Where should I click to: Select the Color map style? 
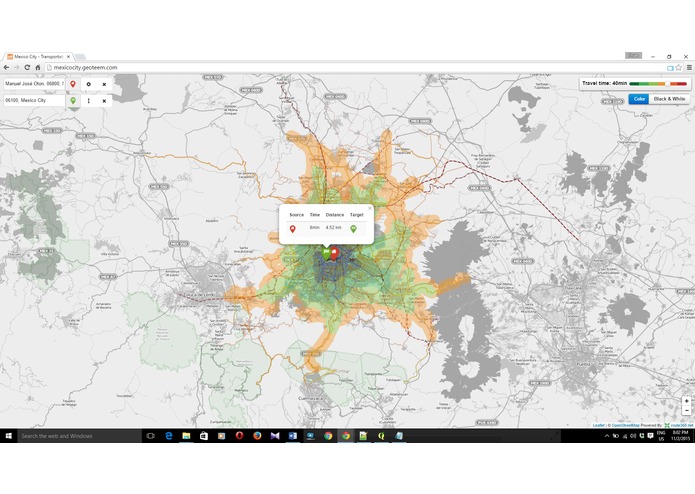639,99
